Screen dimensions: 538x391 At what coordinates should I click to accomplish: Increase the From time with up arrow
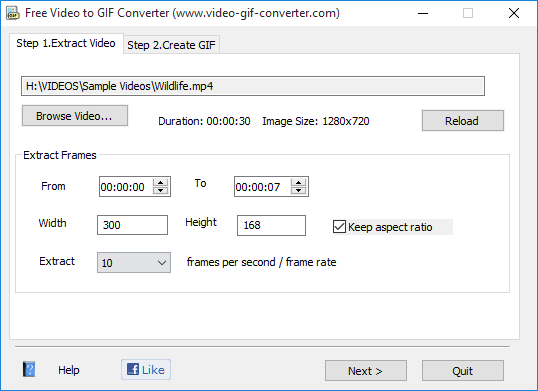[161, 182]
